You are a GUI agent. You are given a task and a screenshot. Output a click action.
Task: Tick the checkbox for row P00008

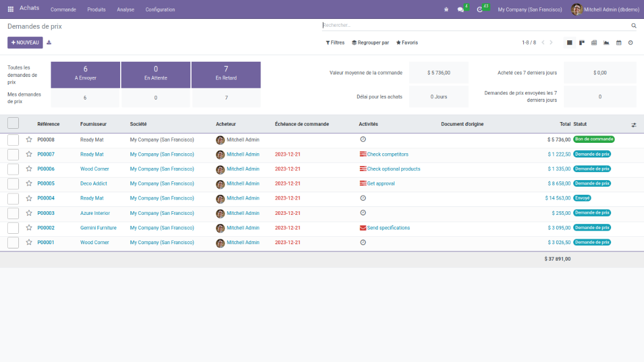13,139
